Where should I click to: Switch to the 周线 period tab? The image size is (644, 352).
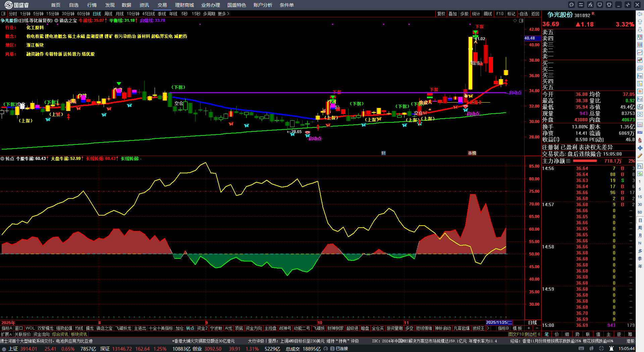[x=108, y=14]
